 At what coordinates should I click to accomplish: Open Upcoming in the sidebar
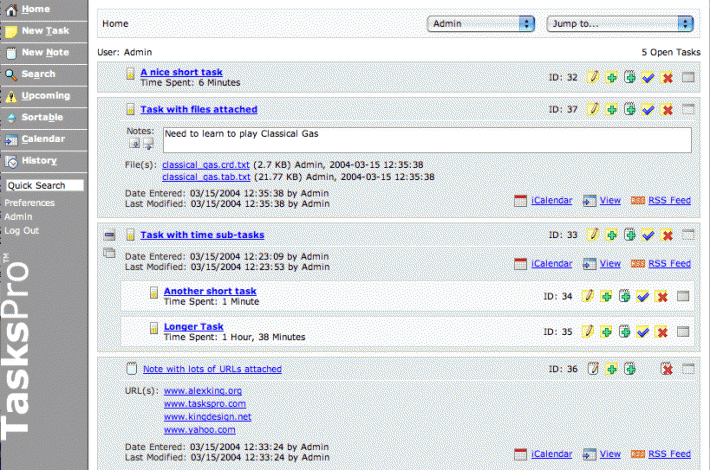[x=44, y=96]
